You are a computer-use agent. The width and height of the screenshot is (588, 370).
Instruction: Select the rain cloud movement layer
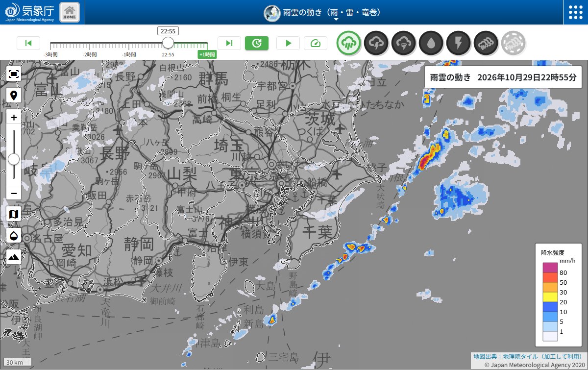point(349,43)
